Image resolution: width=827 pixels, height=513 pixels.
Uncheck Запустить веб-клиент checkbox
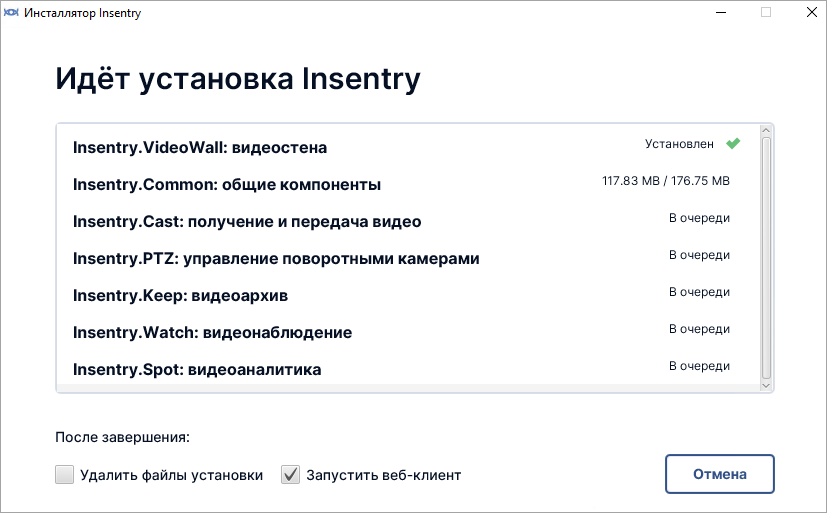click(x=290, y=475)
